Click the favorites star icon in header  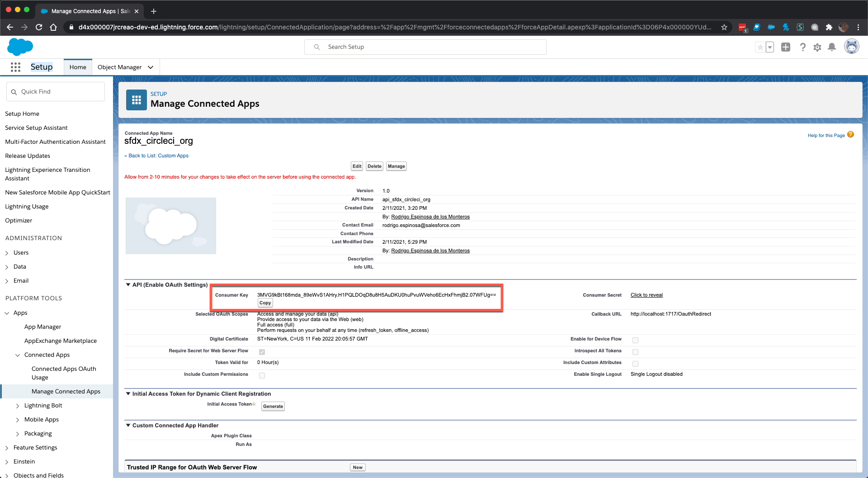tap(760, 47)
